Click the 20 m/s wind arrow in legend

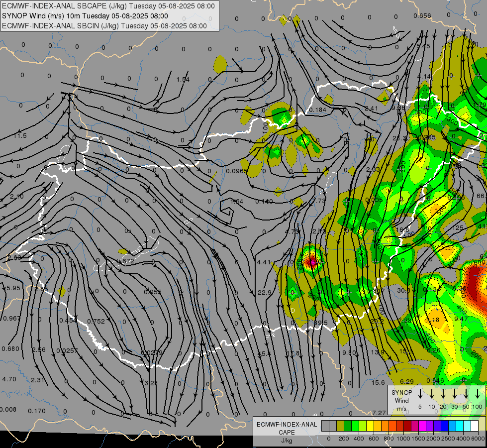coord(443,394)
